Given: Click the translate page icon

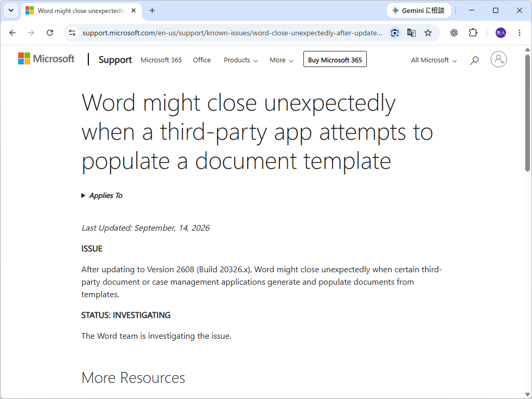Looking at the screenshot, I should tap(411, 33).
